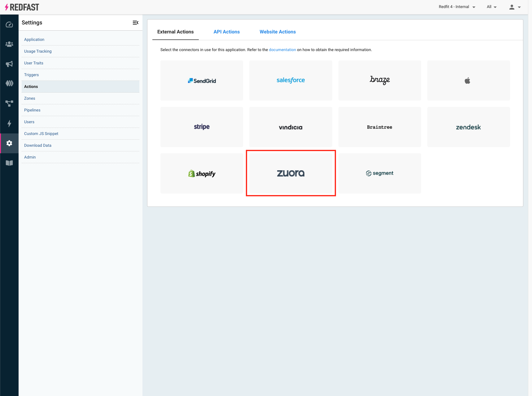The height and width of the screenshot is (396, 532).
Task: Open Users settings
Action: pyautogui.click(x=81, y=122)
